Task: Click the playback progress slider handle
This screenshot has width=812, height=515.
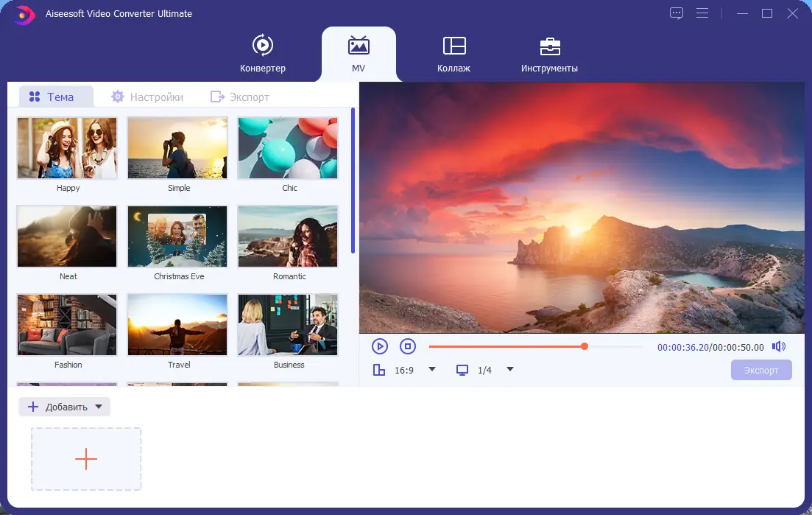Action: pyautogui.click(x=584, y=346)
